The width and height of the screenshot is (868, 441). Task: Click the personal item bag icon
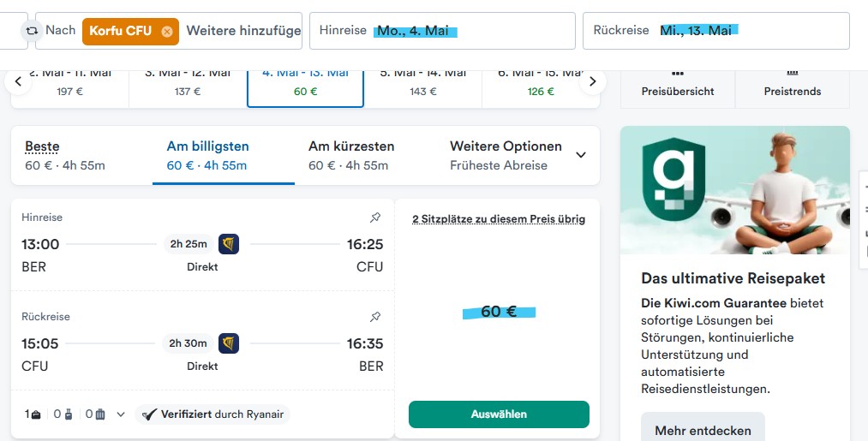tap(35, 414)
